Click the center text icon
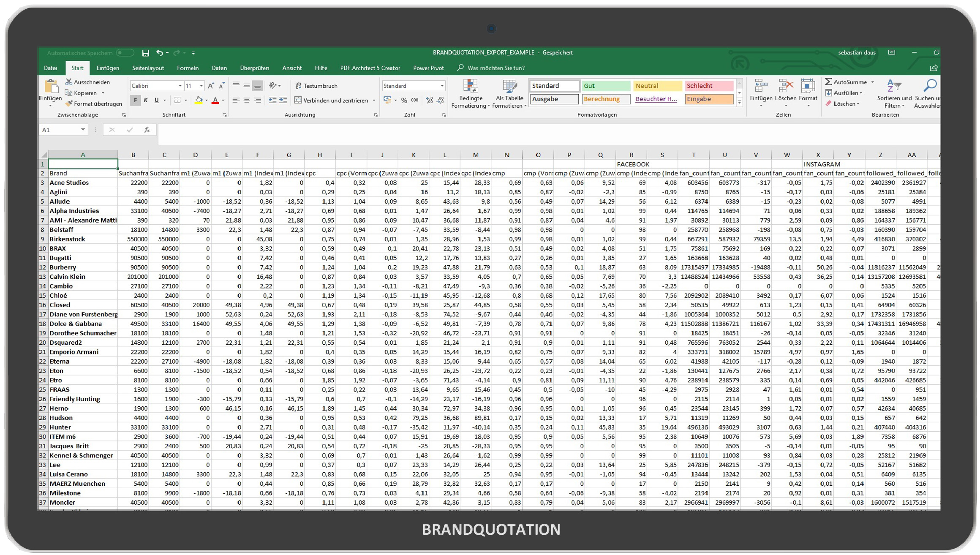Image resolution: width=980 pixels, height=555 pixels. click(x=247, y=101)
